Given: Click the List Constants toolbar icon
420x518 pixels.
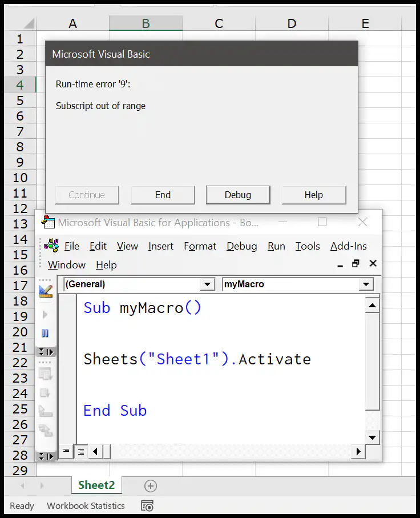Looking at the screenshot, I should [x=45, y=393].
